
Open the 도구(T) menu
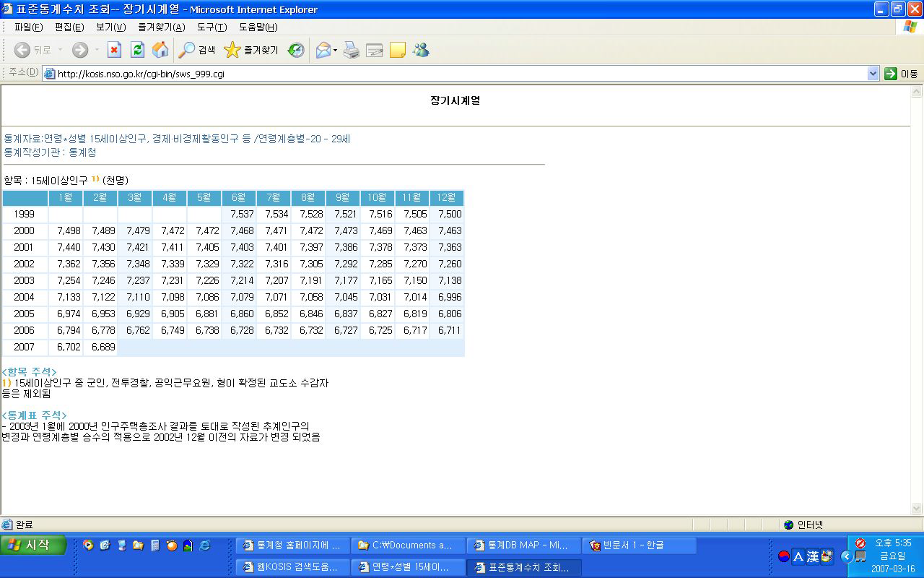(212, 27)
